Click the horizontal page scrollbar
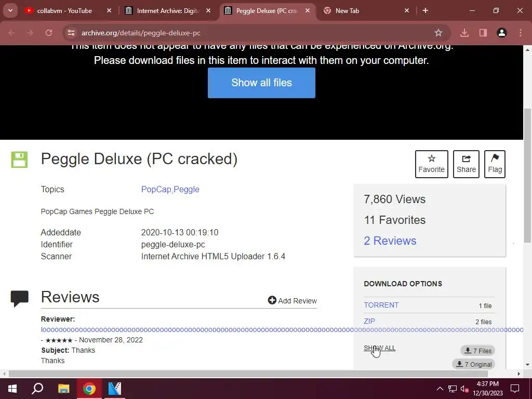Viewport: 532px width, 399px height. click(x=248, y=374)
